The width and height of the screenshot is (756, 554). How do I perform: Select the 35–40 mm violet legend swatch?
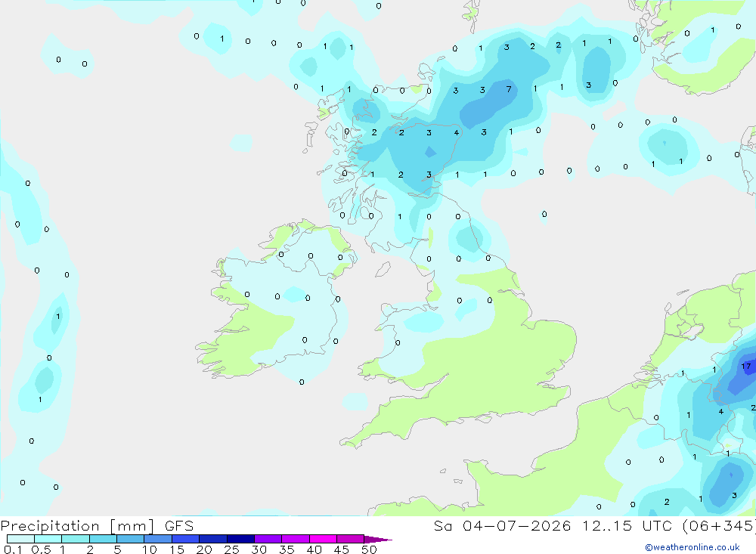295,539
